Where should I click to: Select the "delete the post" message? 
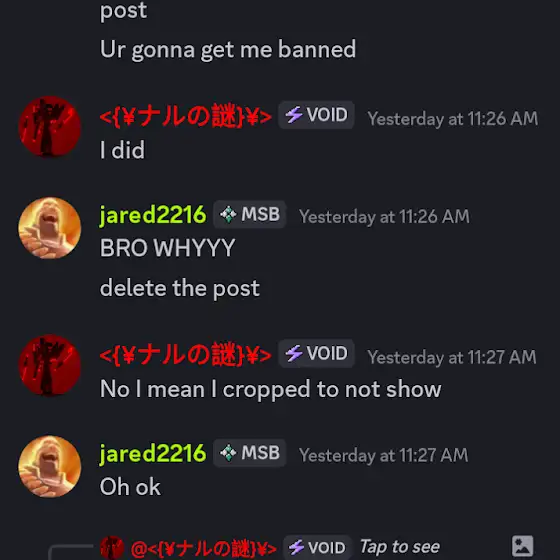click(180, 288)
